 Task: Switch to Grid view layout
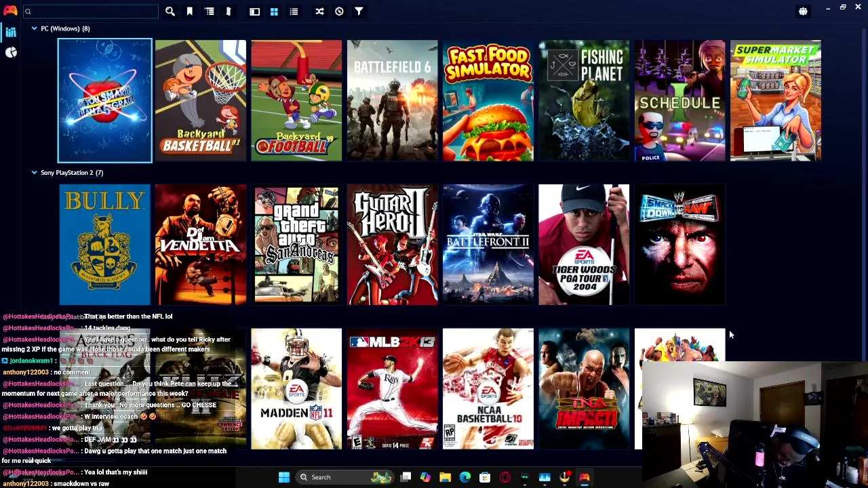274,11
